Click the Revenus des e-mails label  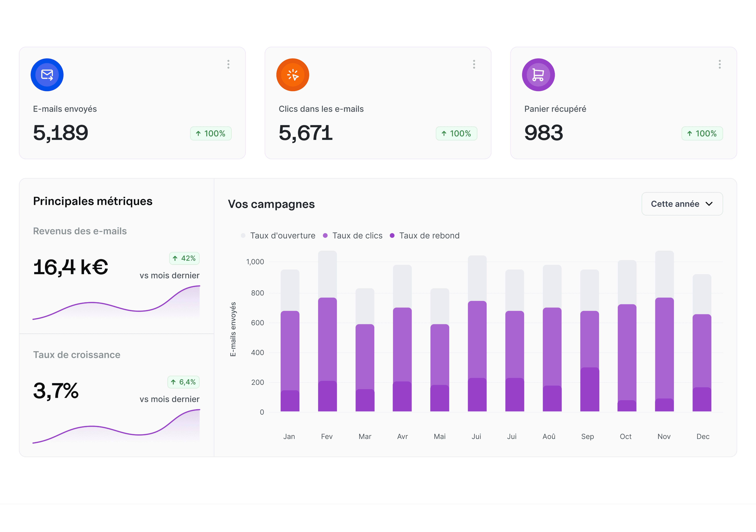80,231
